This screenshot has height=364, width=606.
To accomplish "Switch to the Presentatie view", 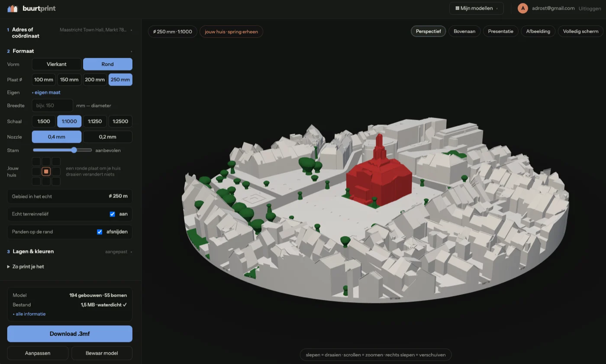I will [501, 31].
